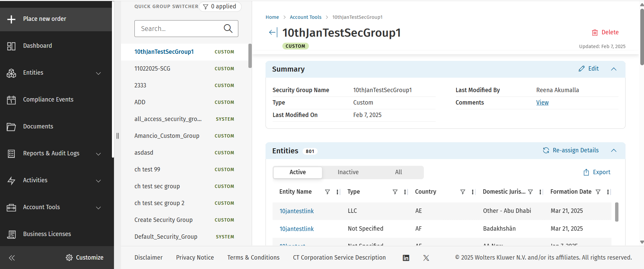Click the back arrow beside group title
644x269 pixels.
273,32
